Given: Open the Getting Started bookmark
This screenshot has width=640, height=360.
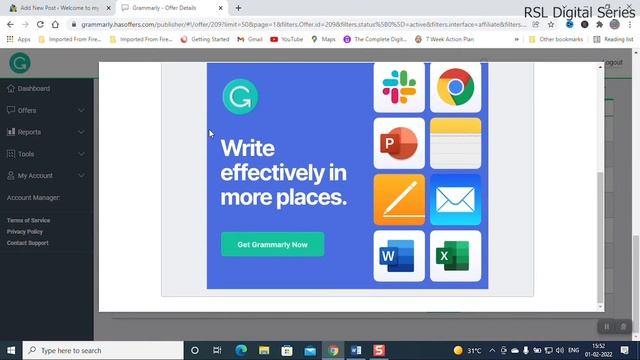Looking at the screenshot, I should point(204,39).
